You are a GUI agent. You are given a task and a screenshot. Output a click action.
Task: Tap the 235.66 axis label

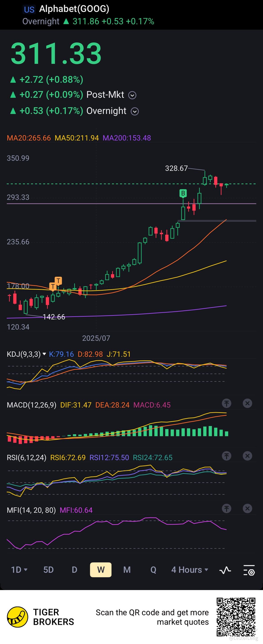coord(18,242)
